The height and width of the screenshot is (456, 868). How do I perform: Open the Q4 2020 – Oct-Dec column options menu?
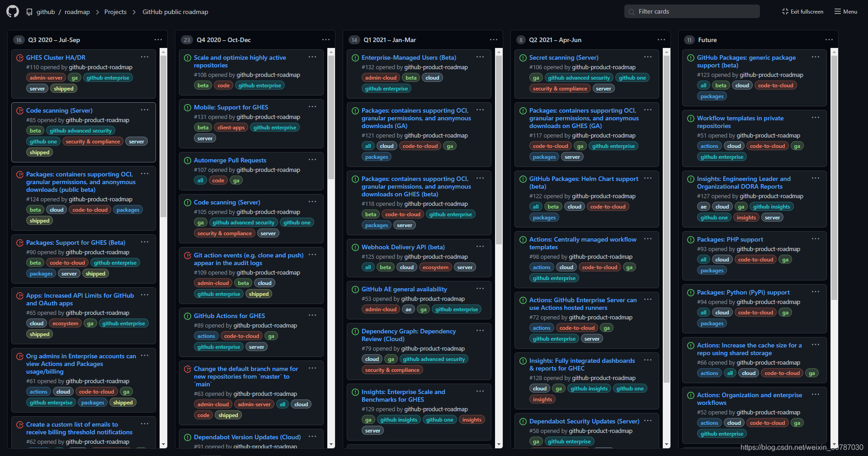click(326, 40)
